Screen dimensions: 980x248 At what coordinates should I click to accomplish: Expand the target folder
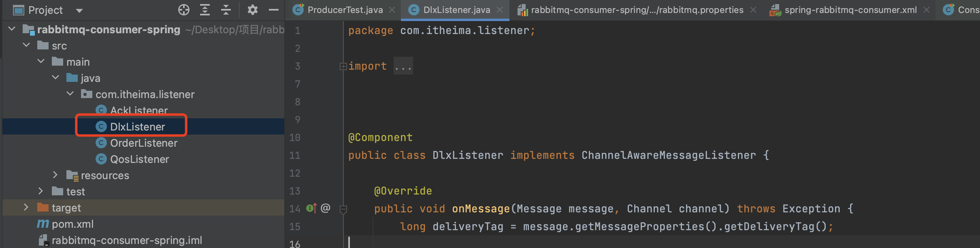[x=26, y=207]
